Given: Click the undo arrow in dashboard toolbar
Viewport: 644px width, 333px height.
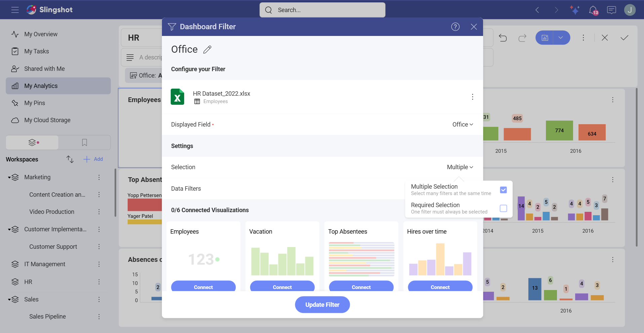Looking at the screenshot, I should click(x=503, y=38).
